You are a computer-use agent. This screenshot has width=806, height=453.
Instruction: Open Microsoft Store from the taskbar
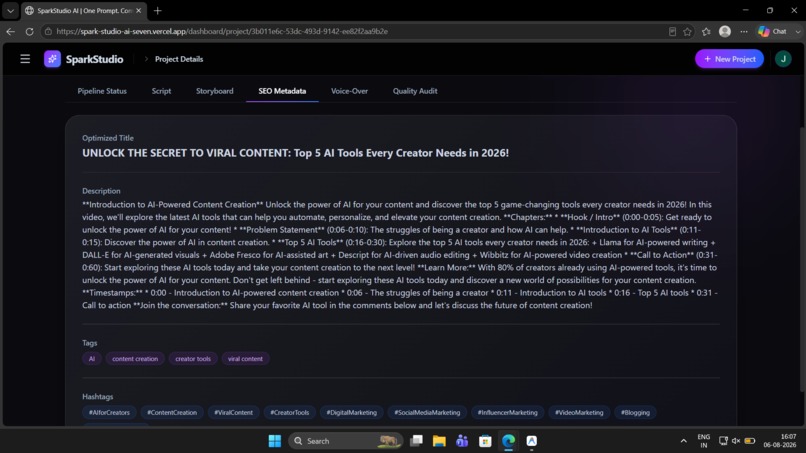tap(485, 441)
